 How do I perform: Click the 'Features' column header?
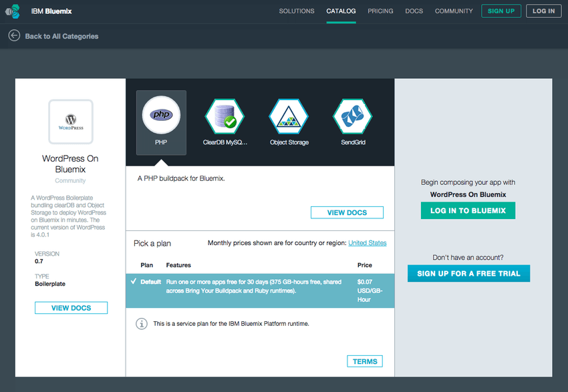178,265
